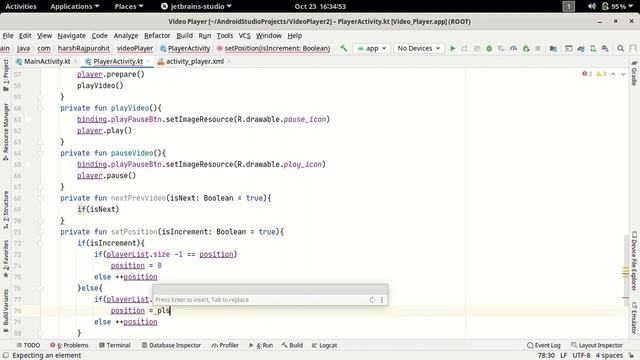Click the Run with Coverage icon

click(501, 48)
